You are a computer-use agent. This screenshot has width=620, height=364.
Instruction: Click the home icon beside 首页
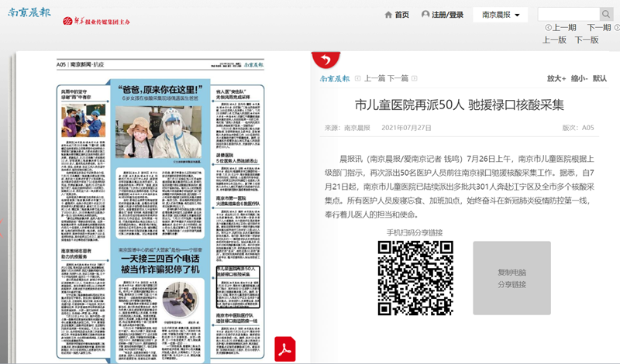point(388,15)
